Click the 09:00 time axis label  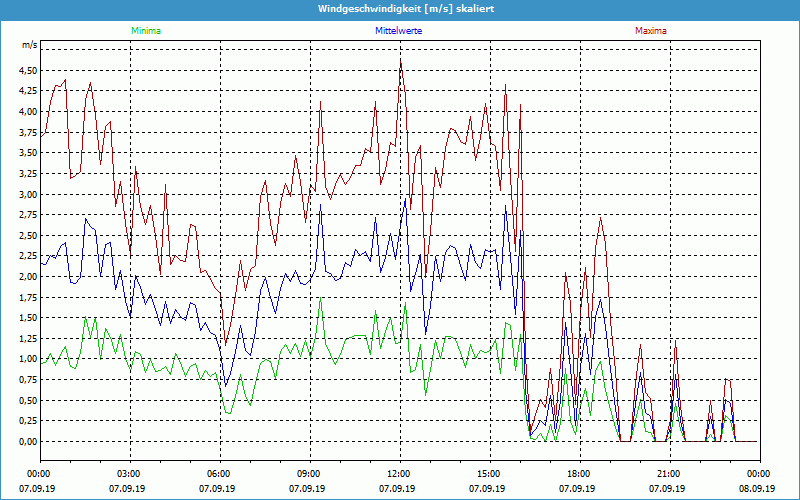309,474
